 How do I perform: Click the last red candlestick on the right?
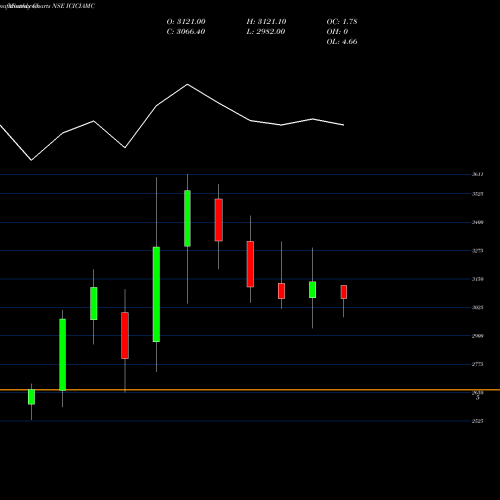[x=344, y=292]
